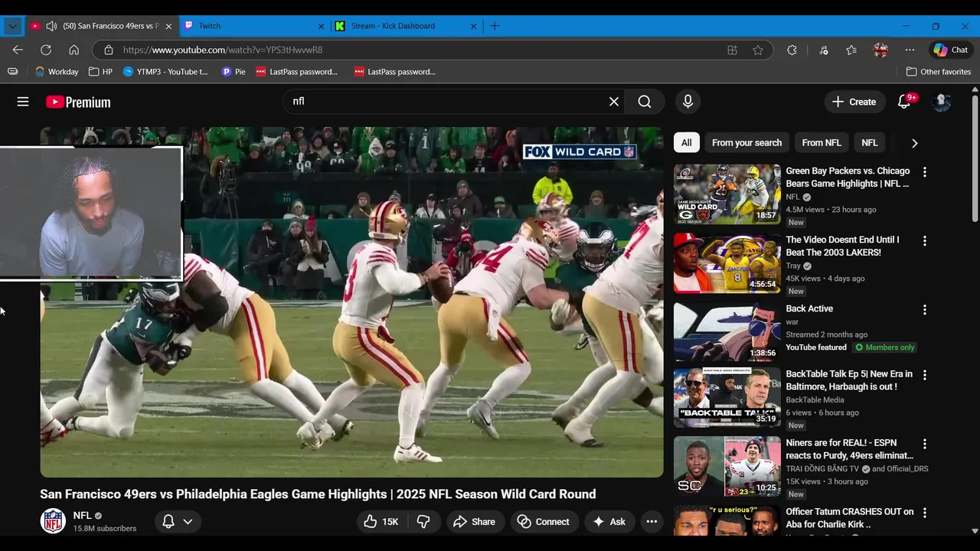Image resolution: width=980 pixels, height=551 pixels.
Task: Run search with the magnifier button
Action: [645, 102]
